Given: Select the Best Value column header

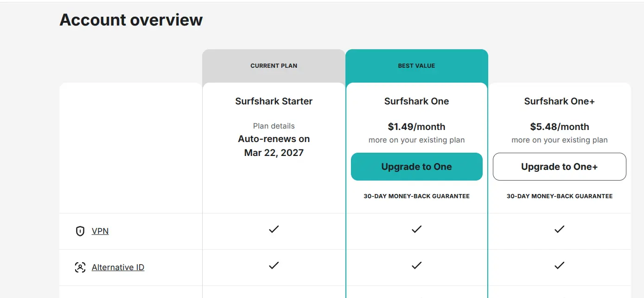Looking at the screenshot, I should click(417, 66).
